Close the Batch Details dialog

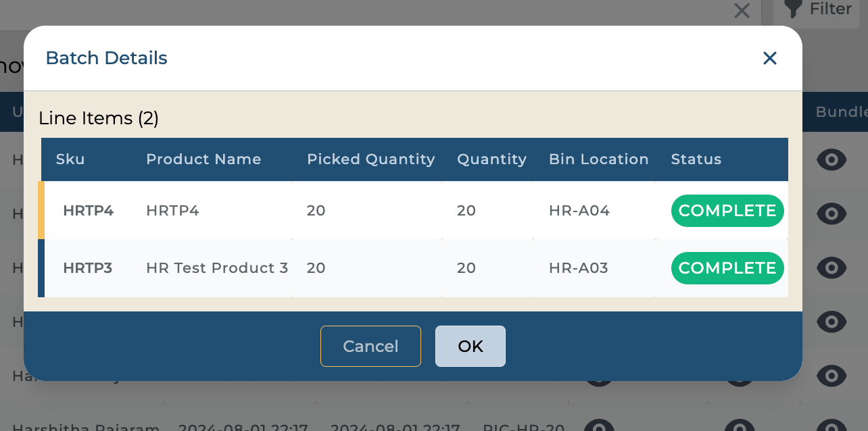coord(769,59)
